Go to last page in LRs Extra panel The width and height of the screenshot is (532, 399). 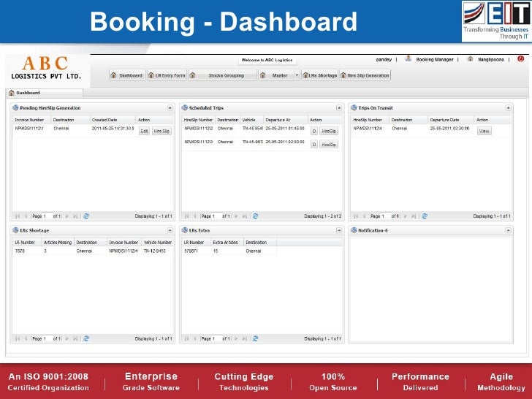[x=244, y=338]
